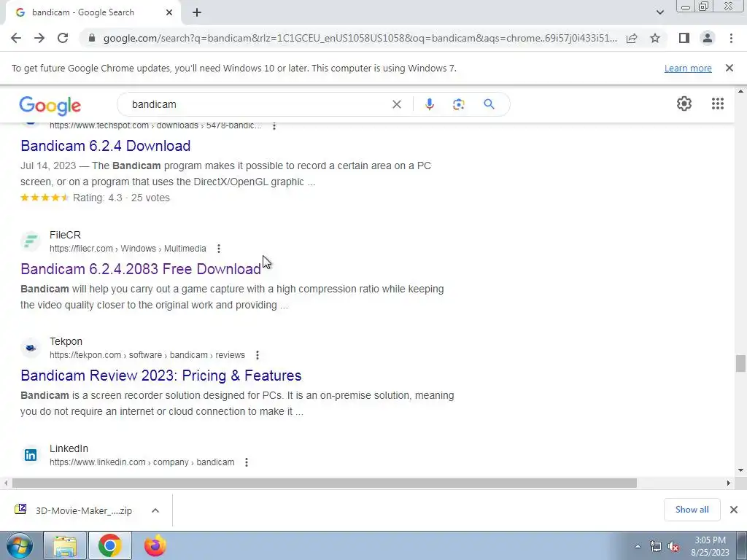Open more options for Tekpon result
The image size is (747, 560).
(x=258, y=355)
